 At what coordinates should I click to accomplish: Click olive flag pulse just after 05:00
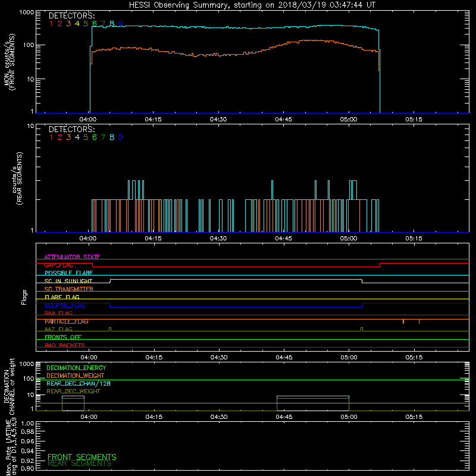tap(362, 330)
